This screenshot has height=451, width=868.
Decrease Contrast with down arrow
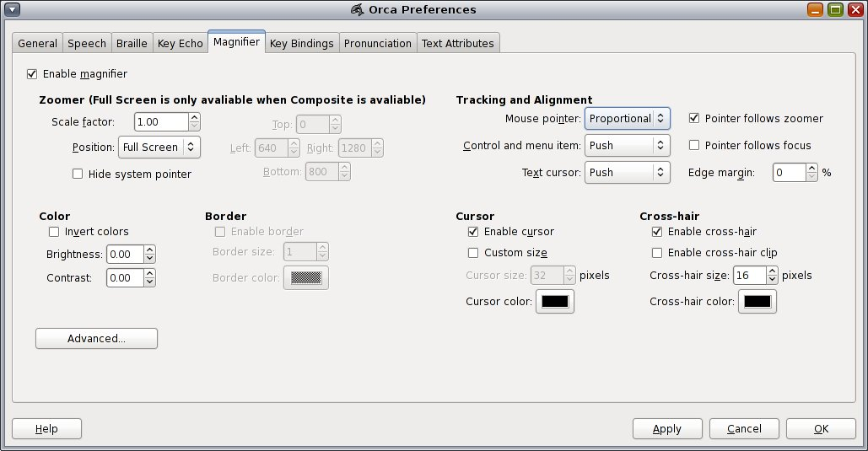(149, 282)
